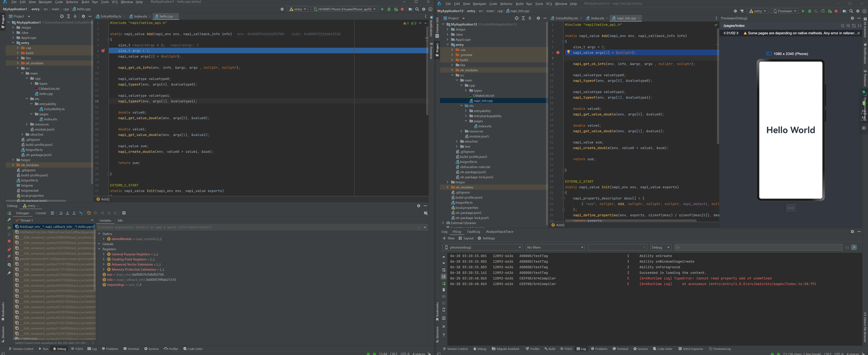The width and height of the screenshot is (868, 355).
Task: Toggle Previewer side tab in left window
Action: pyautogui.click(x=431, y=51)
